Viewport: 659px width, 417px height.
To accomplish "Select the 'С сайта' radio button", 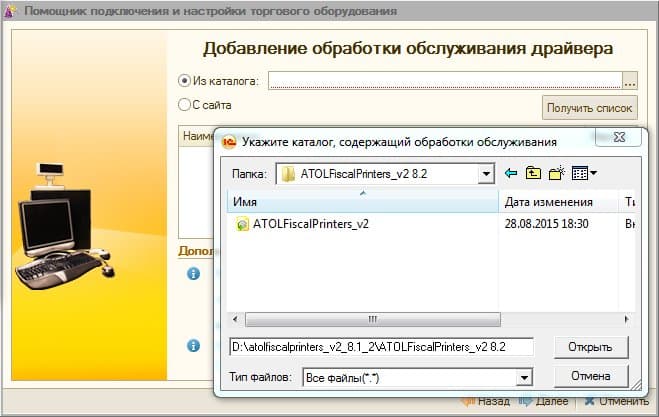I will 184,105.
